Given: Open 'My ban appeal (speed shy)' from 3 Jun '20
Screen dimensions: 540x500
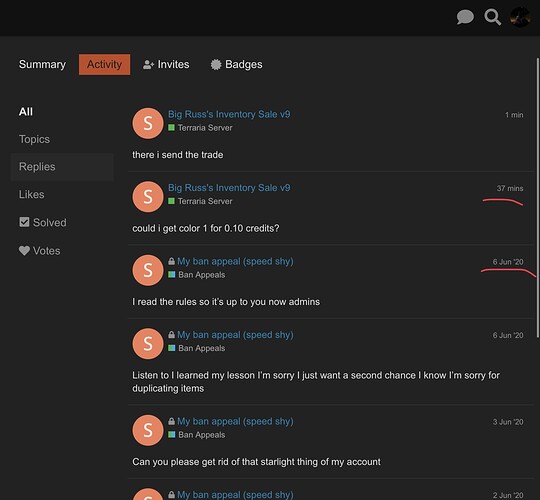Looking at the screenshot, I should point(235,421).
